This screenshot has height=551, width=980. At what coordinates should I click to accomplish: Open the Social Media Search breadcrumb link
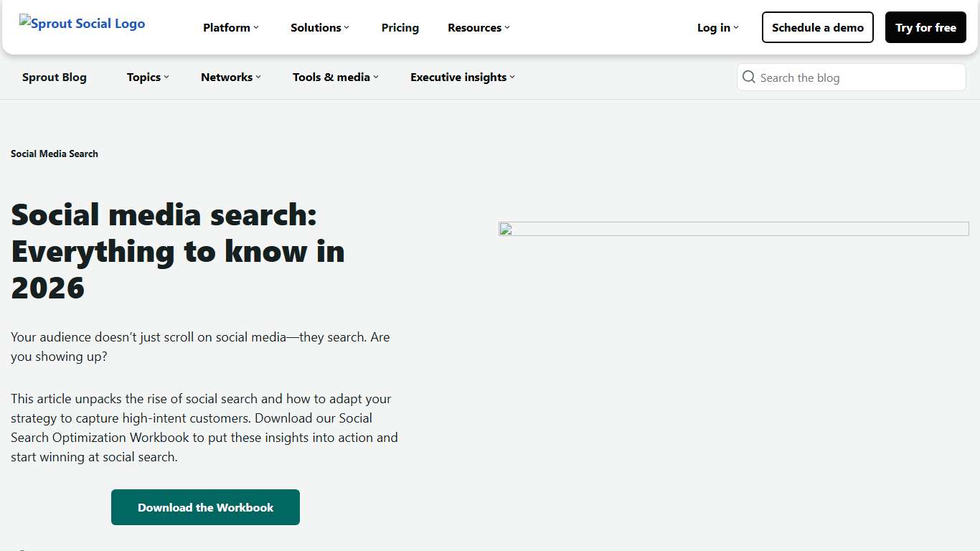point(54,154)
